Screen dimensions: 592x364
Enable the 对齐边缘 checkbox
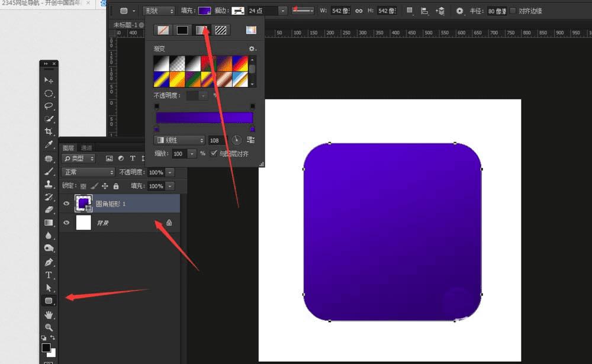(x=513, y=11)
